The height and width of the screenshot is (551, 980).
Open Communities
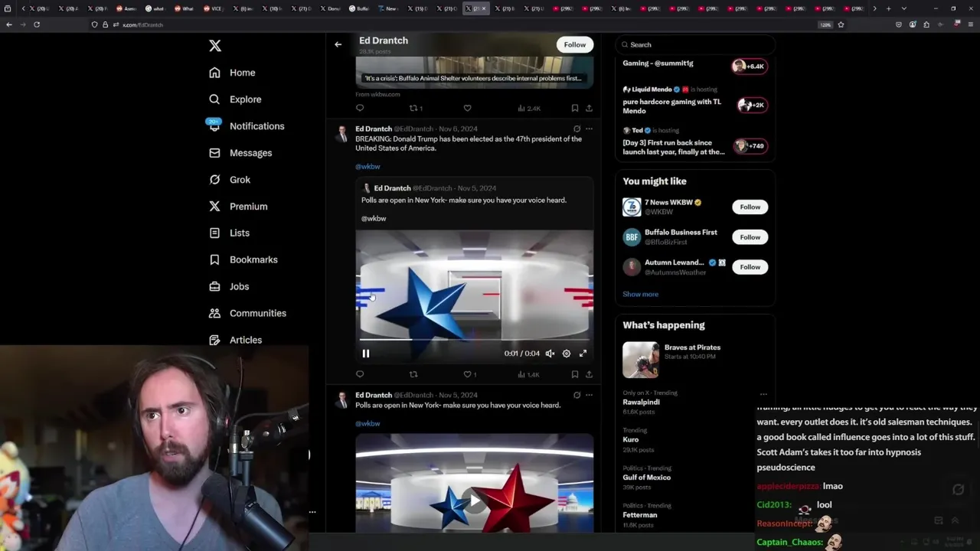[247, 313]
